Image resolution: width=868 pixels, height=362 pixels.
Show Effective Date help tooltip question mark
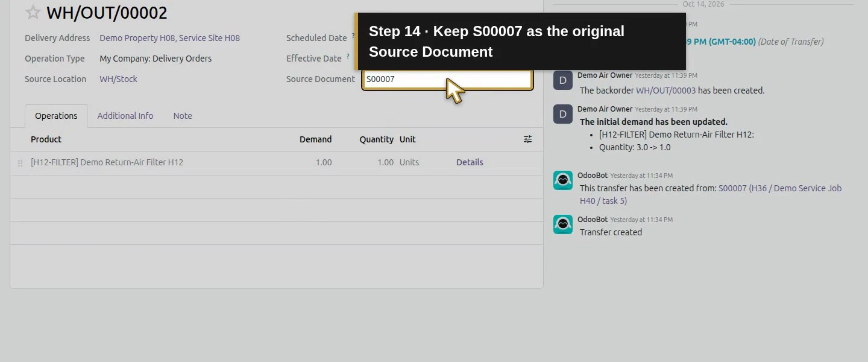click(x=348, y=56)
